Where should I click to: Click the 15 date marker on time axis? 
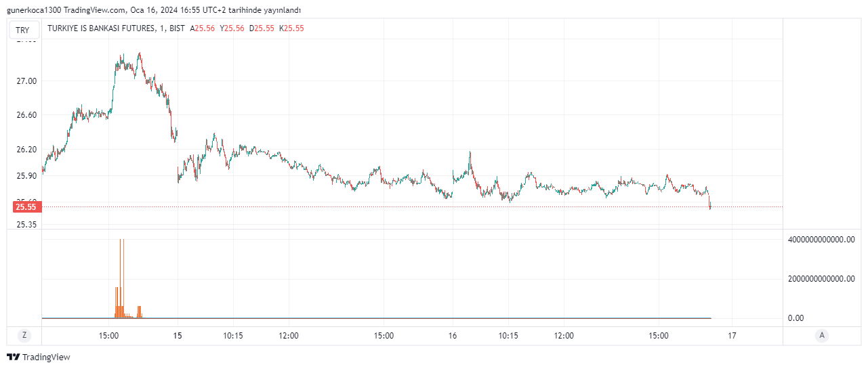point(178,335)
